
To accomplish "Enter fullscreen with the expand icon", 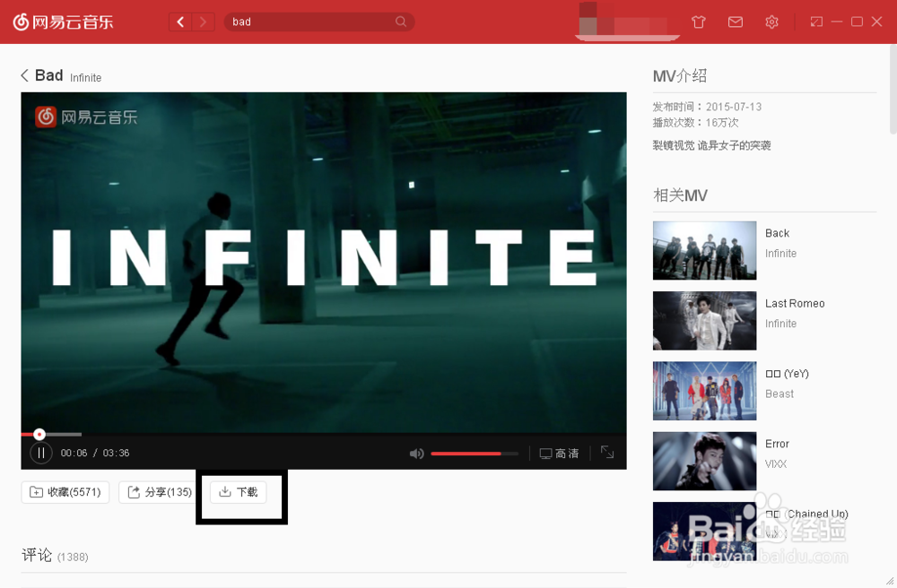I will (x=607, y=453).
